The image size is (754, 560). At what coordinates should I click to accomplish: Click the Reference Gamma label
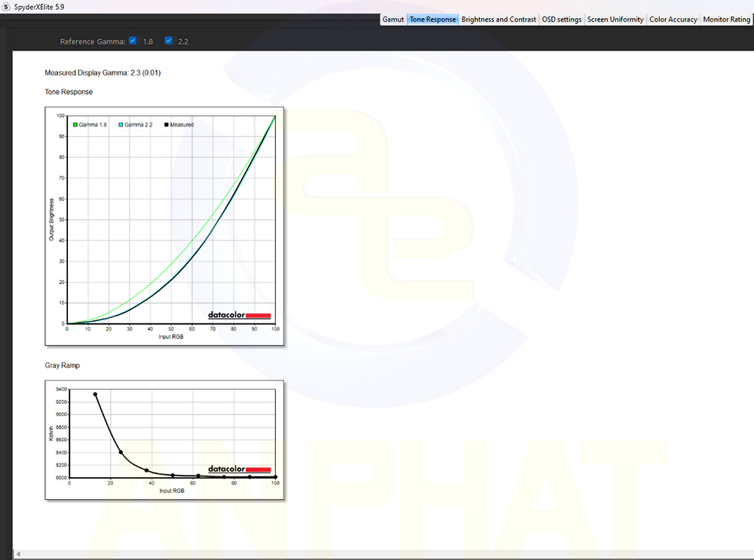coord(92,41)
